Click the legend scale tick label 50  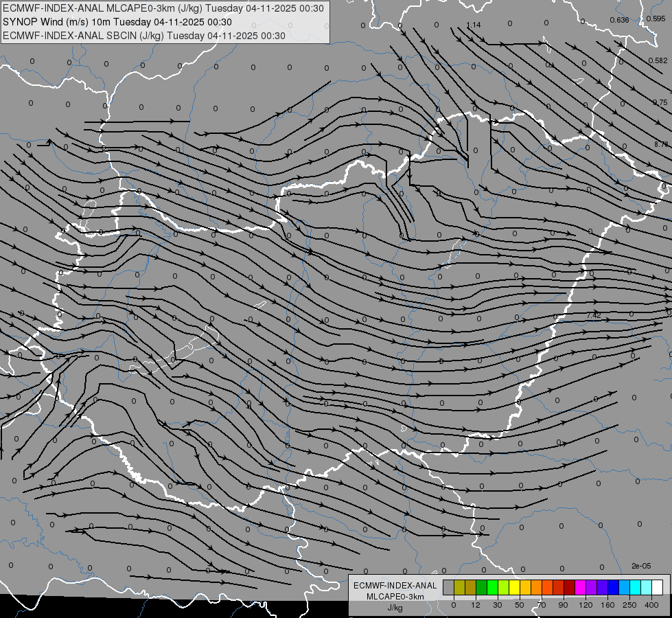pos(520,605)
